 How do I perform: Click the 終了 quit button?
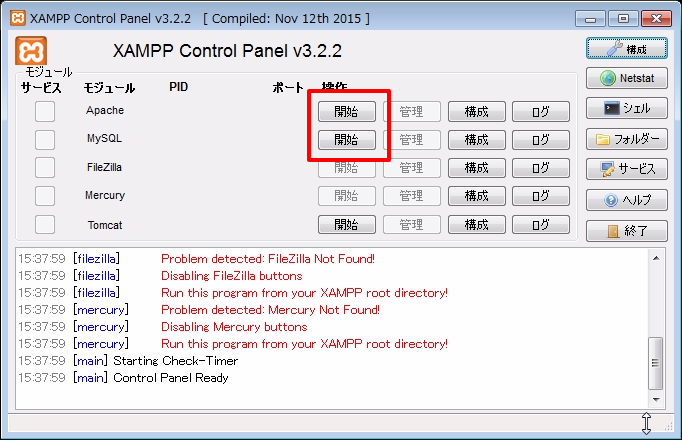(x=626, y=231)
